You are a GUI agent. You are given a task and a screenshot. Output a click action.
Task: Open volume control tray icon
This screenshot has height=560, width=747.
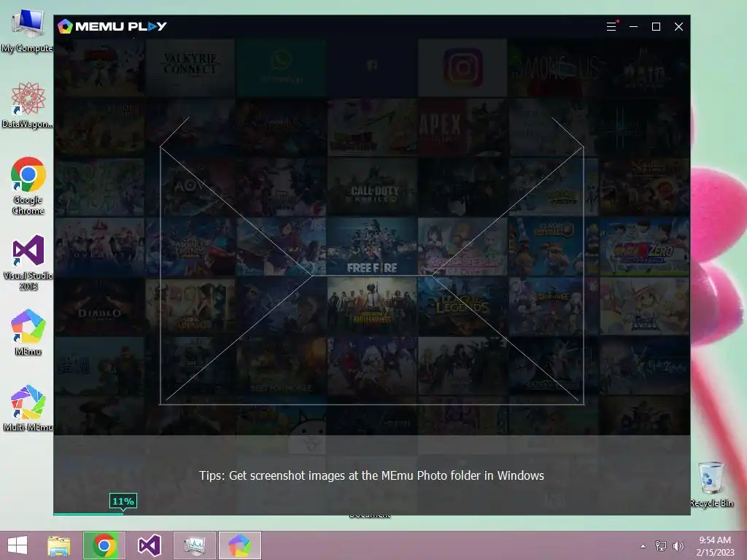678,546
